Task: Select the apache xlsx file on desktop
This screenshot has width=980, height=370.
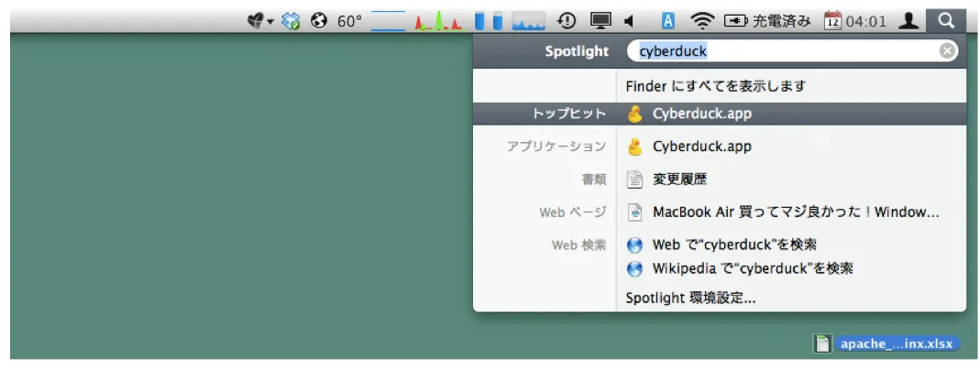Action: click(x=895, y=344)
